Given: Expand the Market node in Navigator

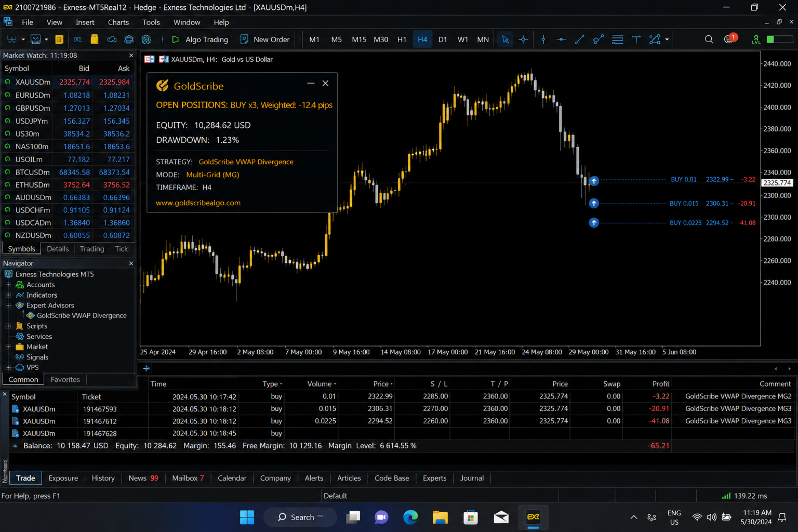Looking at the screenshot, I should (x=8, y=347).
